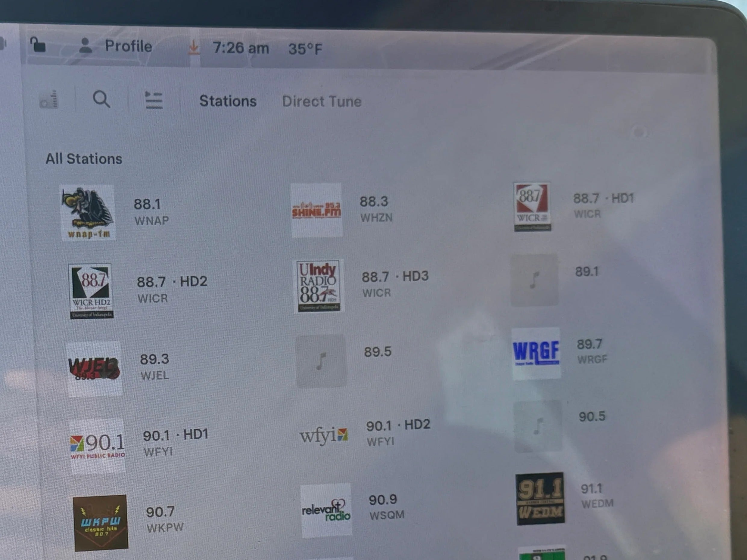
Task: Tap the 35°F temperature display
Action: [x=305, y=49]
